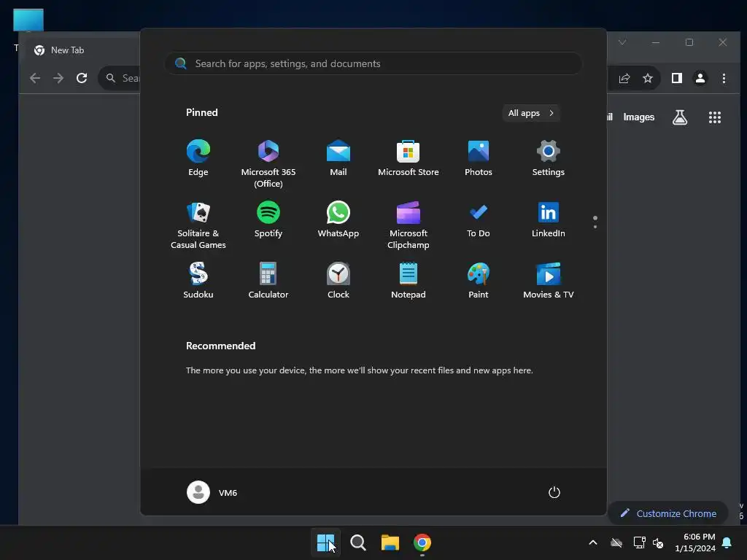
Task: Launch the Sudoku game
Action: [x=198, y=281]
